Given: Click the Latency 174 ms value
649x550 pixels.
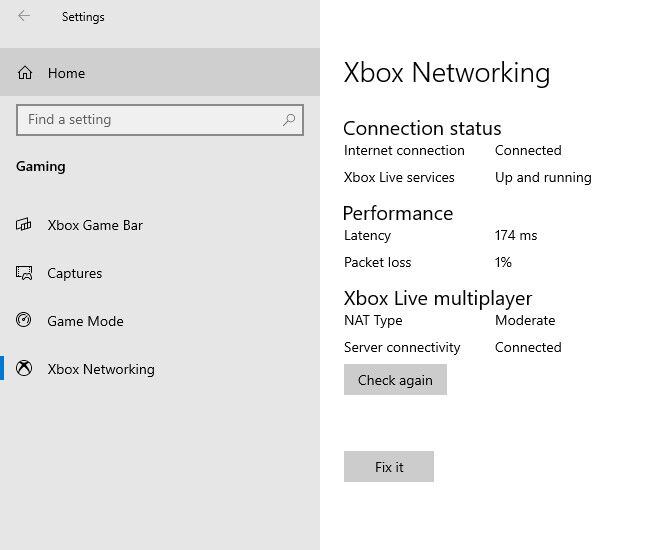Looking at the screenshot, I should [x=516, y=235].
